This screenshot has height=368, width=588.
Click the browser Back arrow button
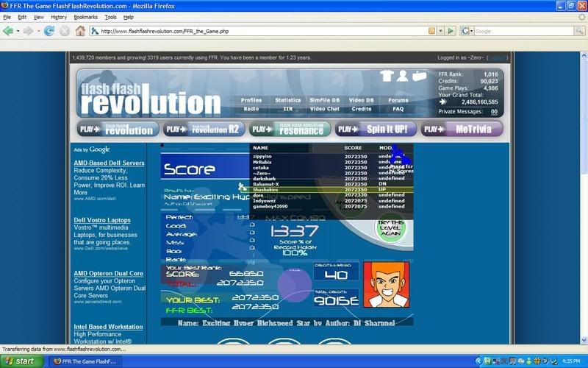click(8, 31)
